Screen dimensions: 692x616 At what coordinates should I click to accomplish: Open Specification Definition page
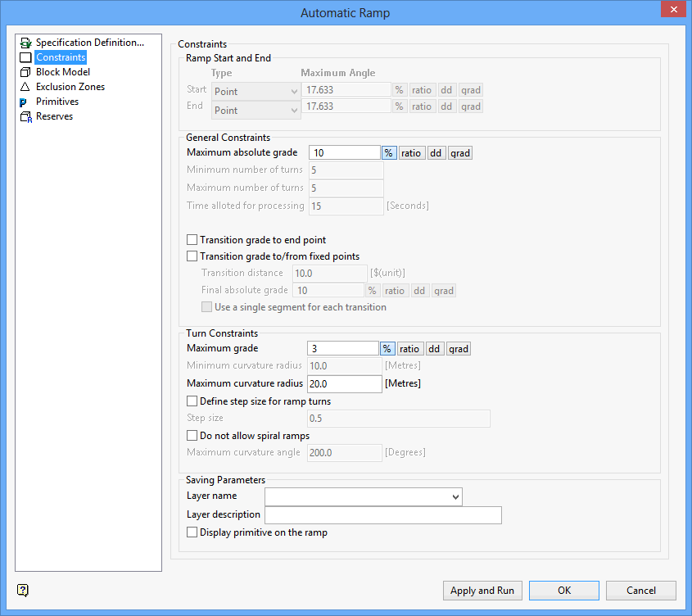pyautogui.click(x=89, y=43)
